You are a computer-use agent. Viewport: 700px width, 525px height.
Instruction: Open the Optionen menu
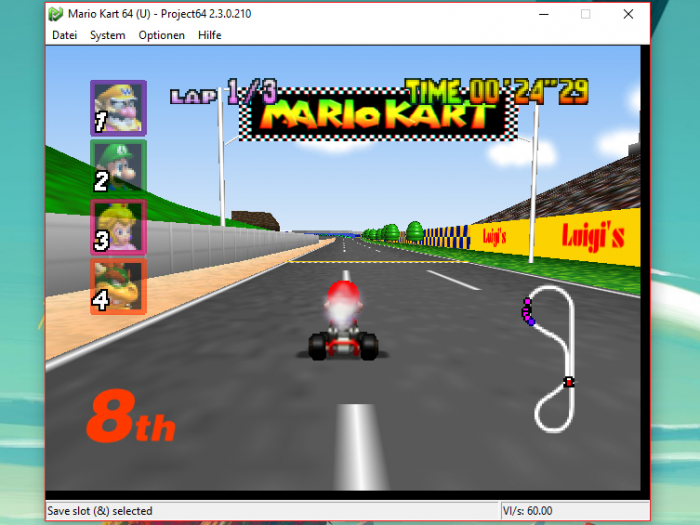click(x=161, y=35)
